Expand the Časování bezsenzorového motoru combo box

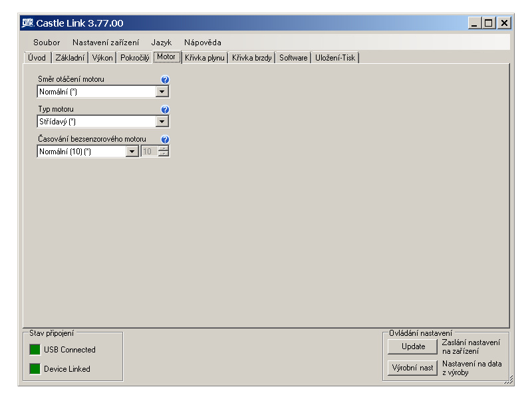tap(132, 152)
